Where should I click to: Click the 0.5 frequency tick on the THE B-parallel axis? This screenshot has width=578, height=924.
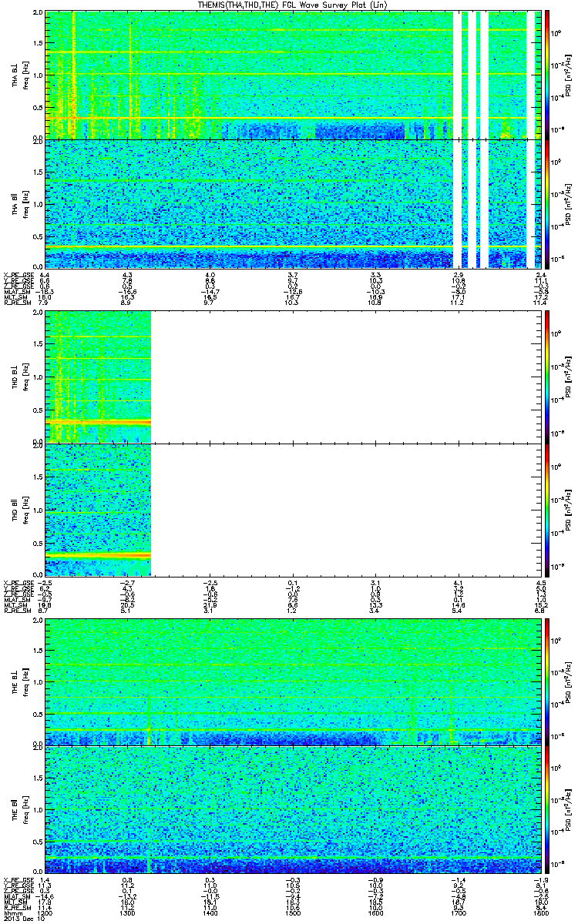tap(39, 842)
